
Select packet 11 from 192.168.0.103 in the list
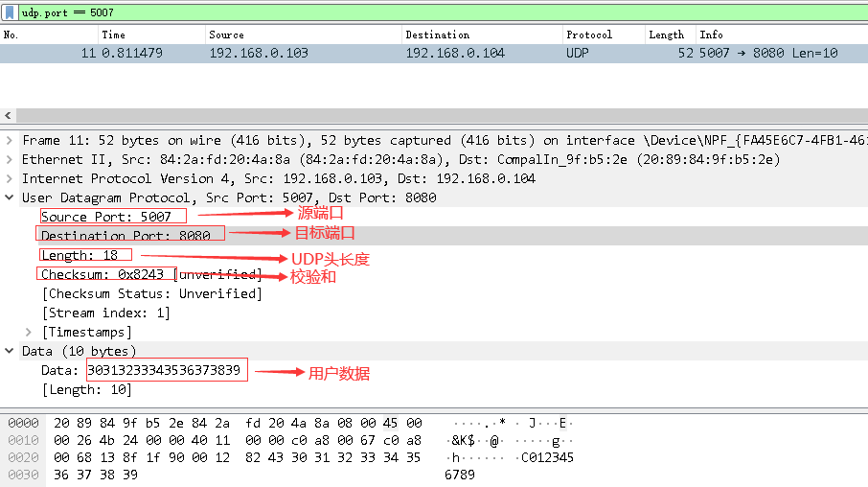pos(434,53)
